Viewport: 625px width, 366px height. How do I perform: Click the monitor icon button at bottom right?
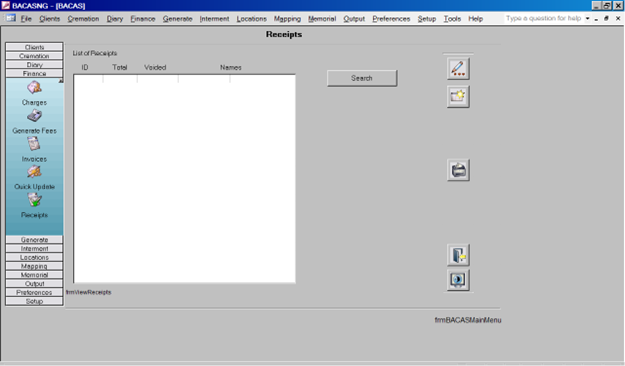pos(458,280)
